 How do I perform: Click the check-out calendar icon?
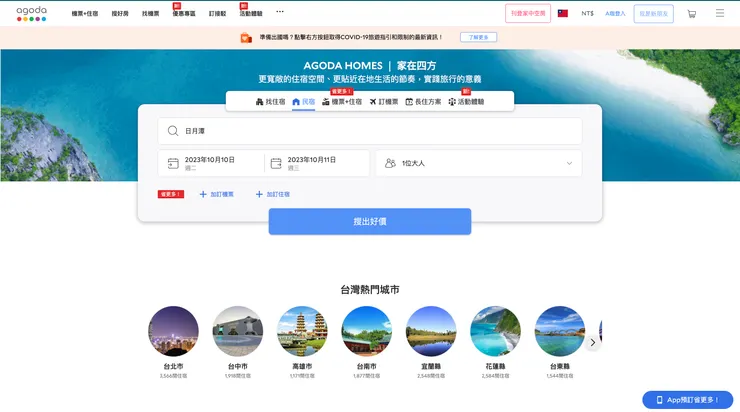(276, 163)
